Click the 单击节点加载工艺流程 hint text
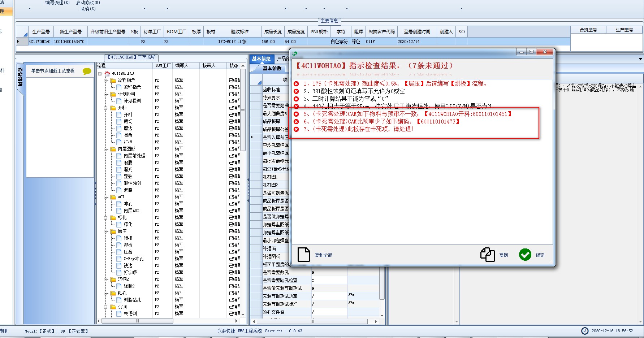Screen dimensions: 644x338 [53, 71]
